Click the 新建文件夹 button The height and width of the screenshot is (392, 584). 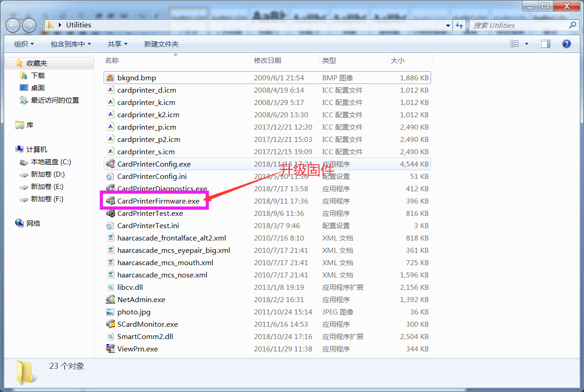161,44
